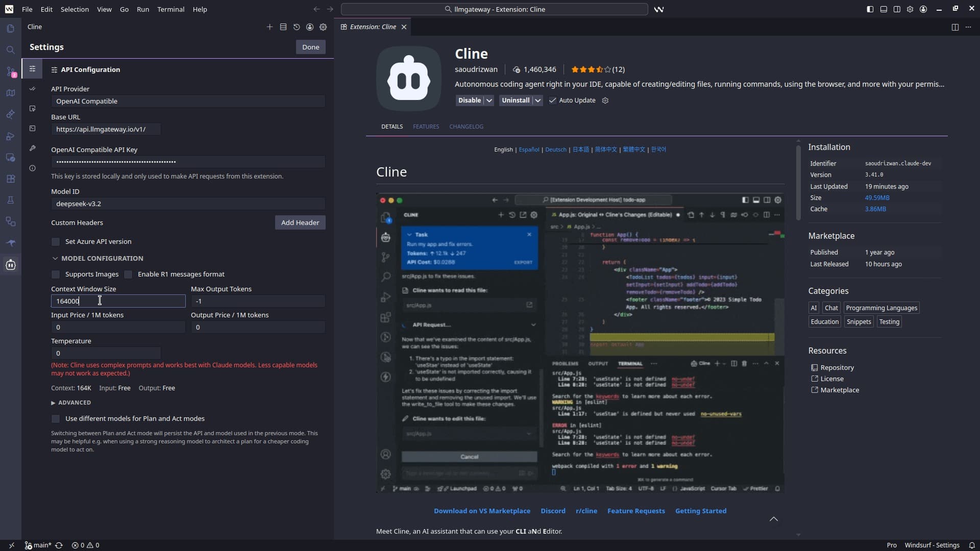Screen dimensions: 980x551
Task: Open the Cline account icon
Action: (x=310, y=27)
